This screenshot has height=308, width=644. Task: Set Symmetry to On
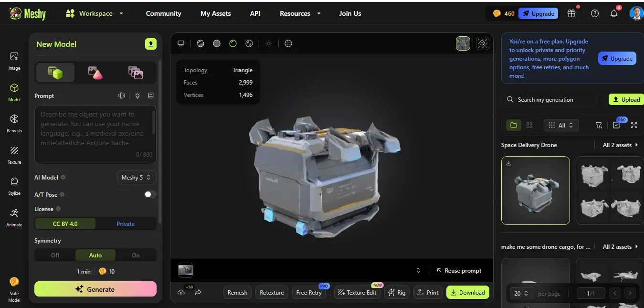[x=135, y=255]
